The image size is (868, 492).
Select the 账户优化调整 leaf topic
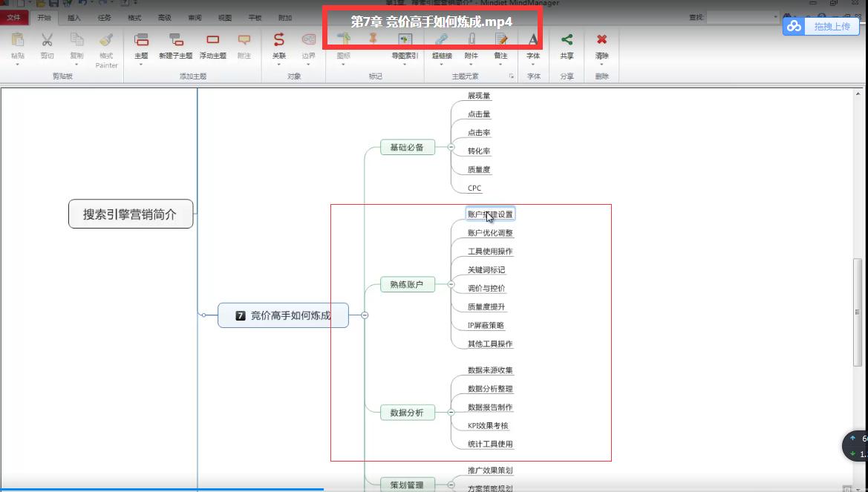(x=491, y=233)
